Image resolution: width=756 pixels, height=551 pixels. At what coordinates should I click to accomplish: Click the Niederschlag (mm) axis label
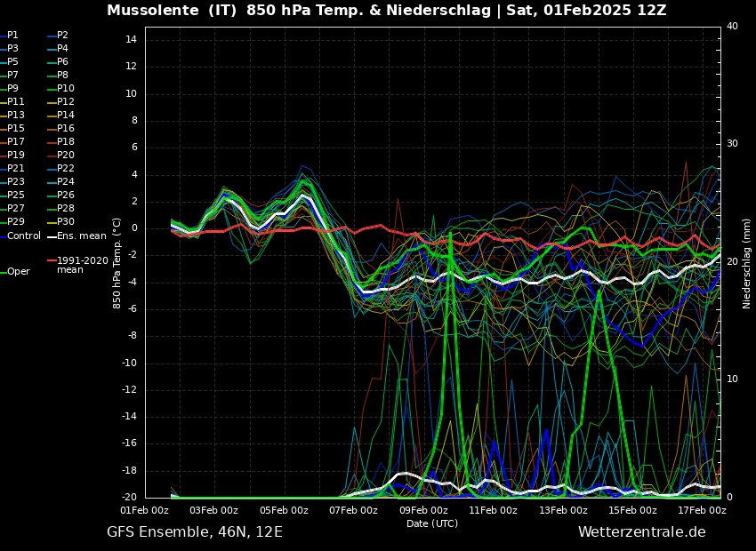point(746,263)
